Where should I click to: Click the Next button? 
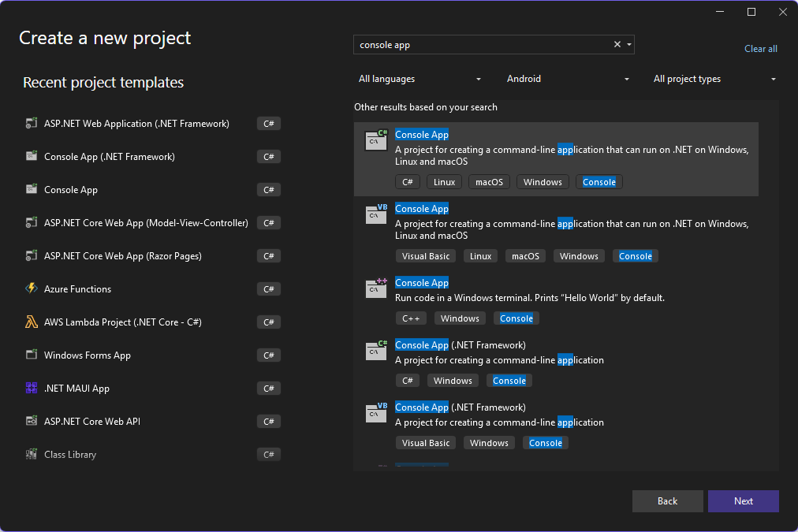click(x=743, y=501)
